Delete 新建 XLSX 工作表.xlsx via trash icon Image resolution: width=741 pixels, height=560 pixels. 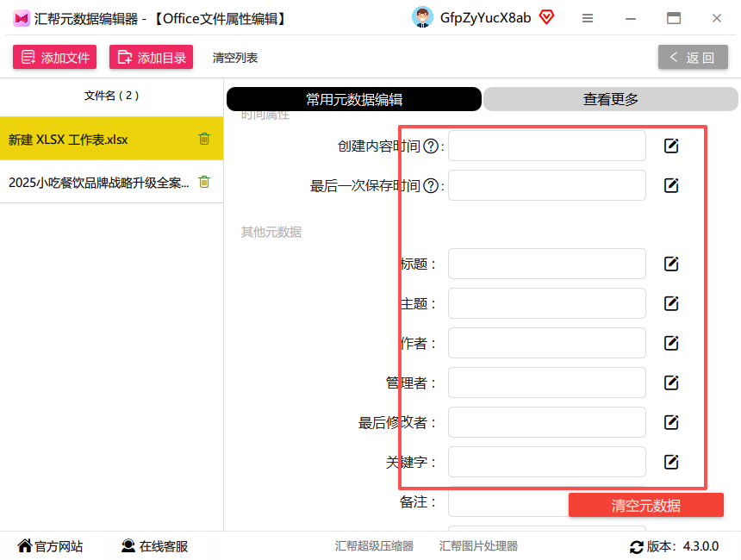tap(204, 139)
